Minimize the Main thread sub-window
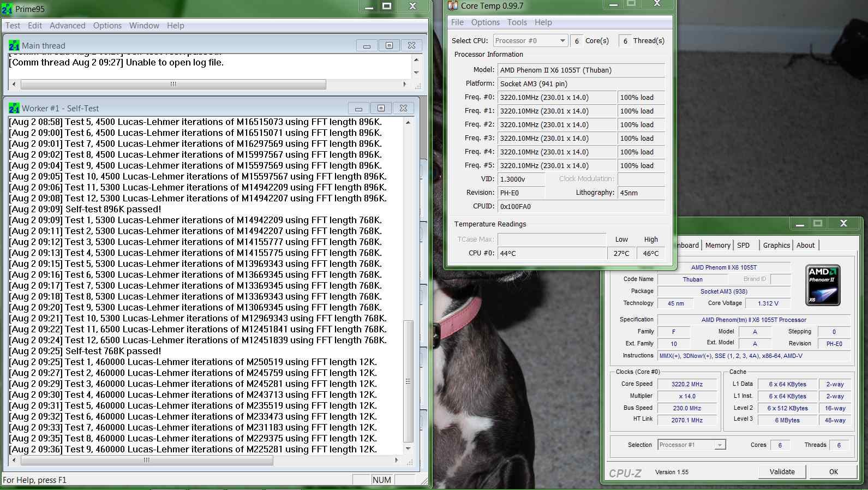This screenshot has height=490, width=868. [367, 46]
